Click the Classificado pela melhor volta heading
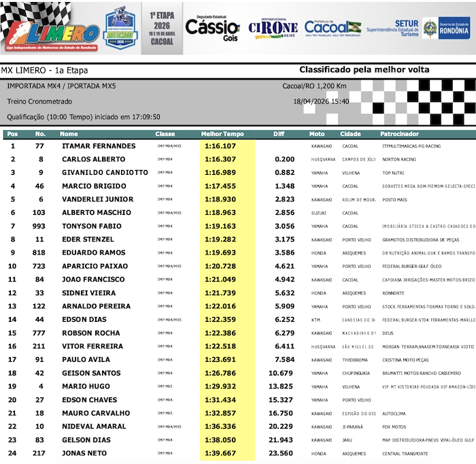The height and width of the screenshot is (464, 476). tap(364, 70)
